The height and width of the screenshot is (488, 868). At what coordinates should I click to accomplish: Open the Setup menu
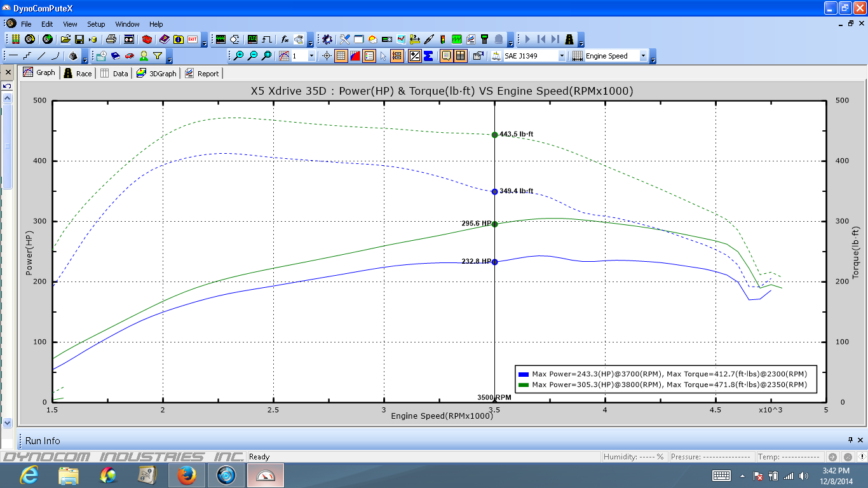(x=96, y=24)
